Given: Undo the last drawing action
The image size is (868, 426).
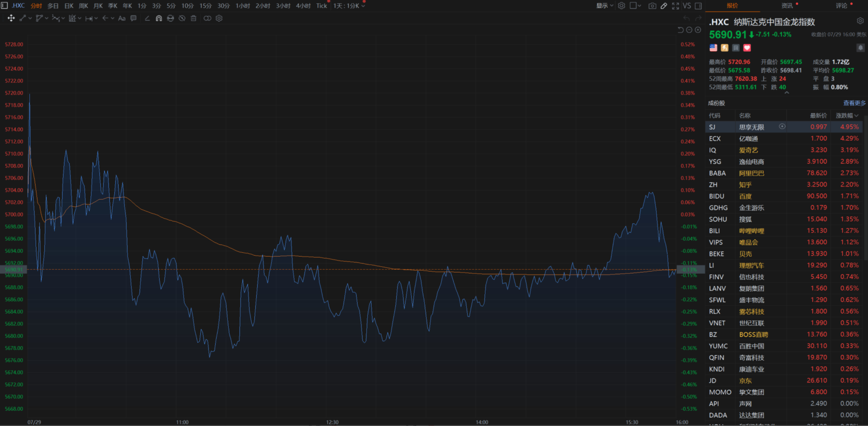Looking at the screenshot, I should 686,18.
